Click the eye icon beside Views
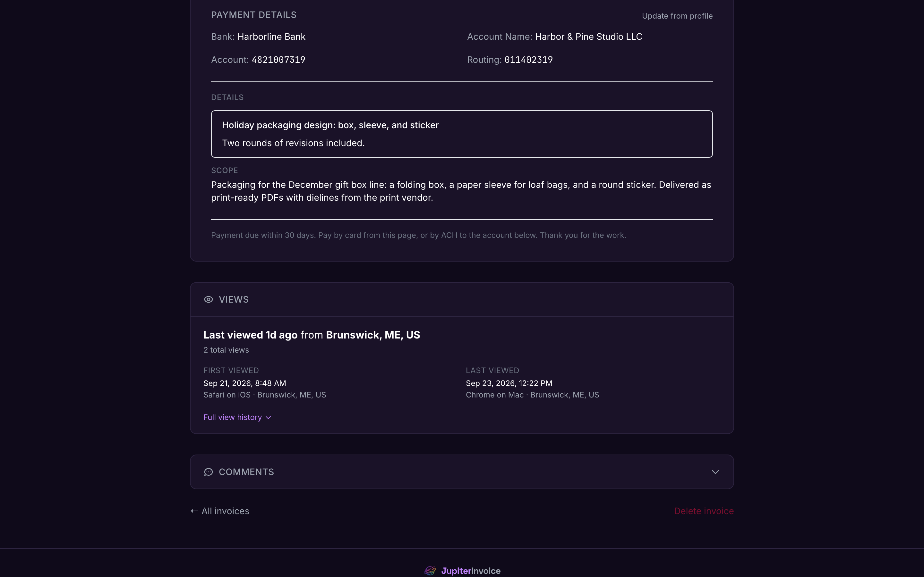This screenshot has height=577, width=924. tap(208, 300)
